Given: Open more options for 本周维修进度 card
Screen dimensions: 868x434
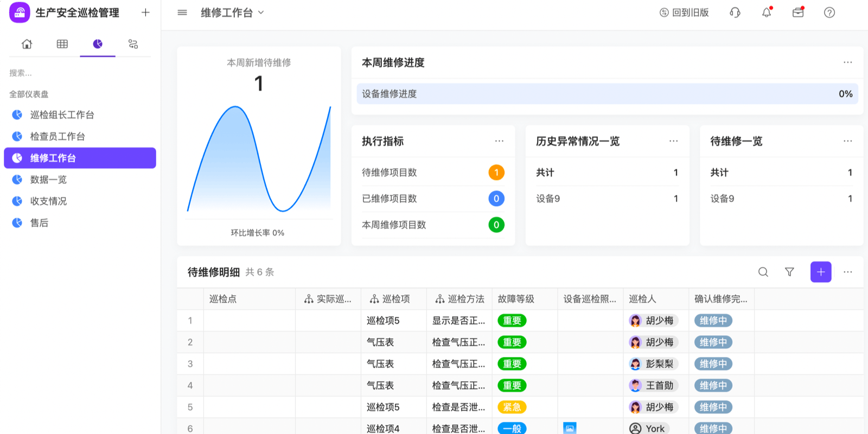Looking at the screenshot, I should click(847, 62).
